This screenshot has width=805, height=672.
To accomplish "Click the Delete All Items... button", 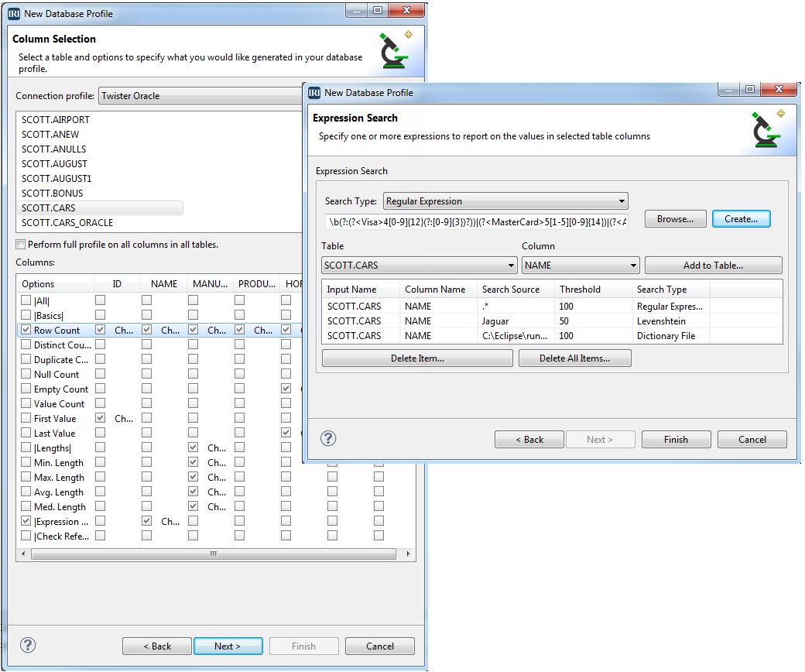I will (574, 358).
